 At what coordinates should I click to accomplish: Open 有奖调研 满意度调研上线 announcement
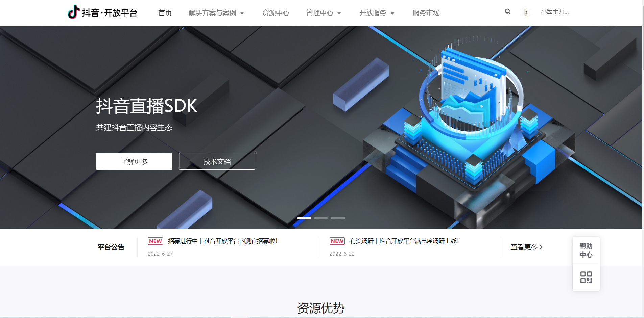404,241
